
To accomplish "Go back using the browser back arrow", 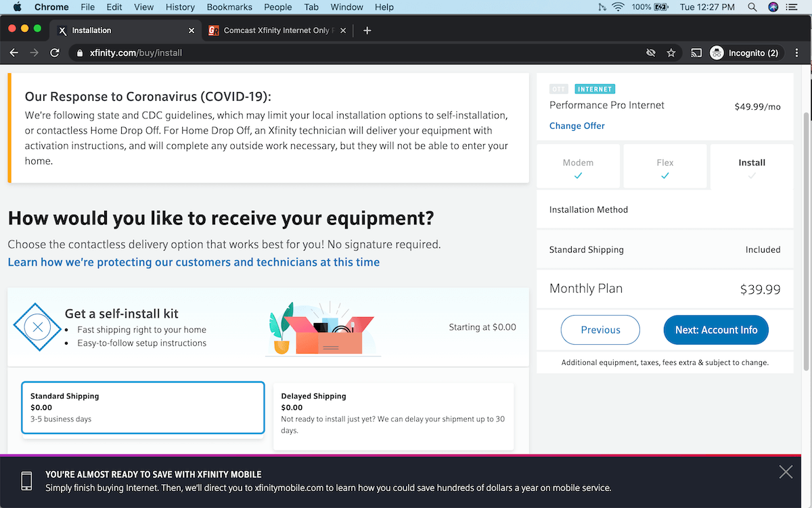I will tap(14, 53).
